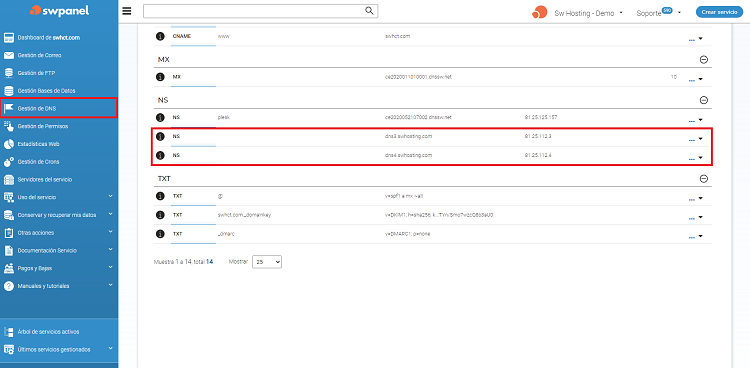Open actions dropdown for dns4.swhosting.com record
Viewport: 750px width, 368px height.
(x=695, y=158)
